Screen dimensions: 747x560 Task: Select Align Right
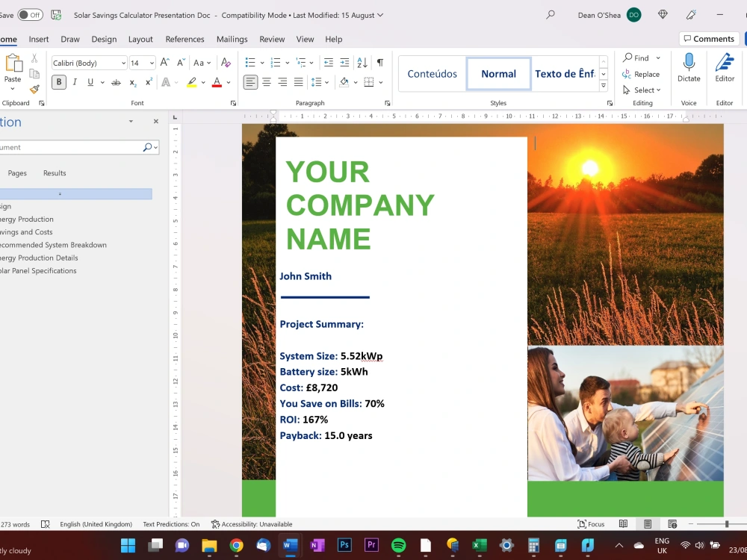(x=282, y=82)
